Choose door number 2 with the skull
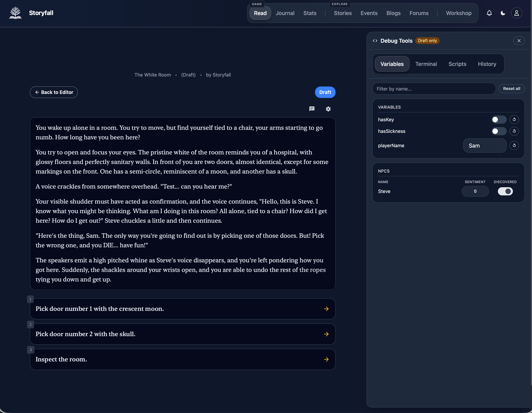 [183, 334]
